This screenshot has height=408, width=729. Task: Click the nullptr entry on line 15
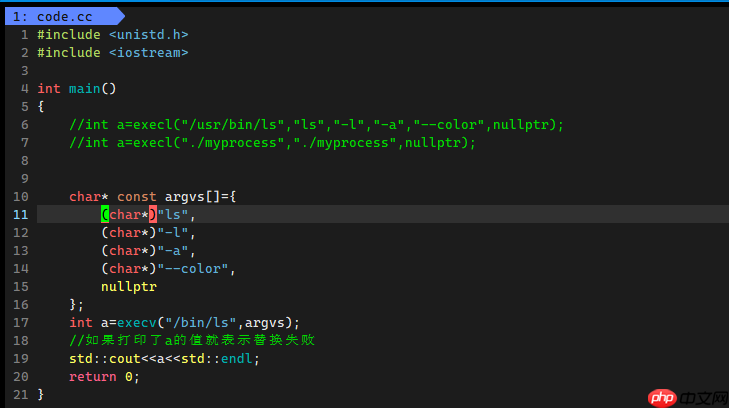129,287
